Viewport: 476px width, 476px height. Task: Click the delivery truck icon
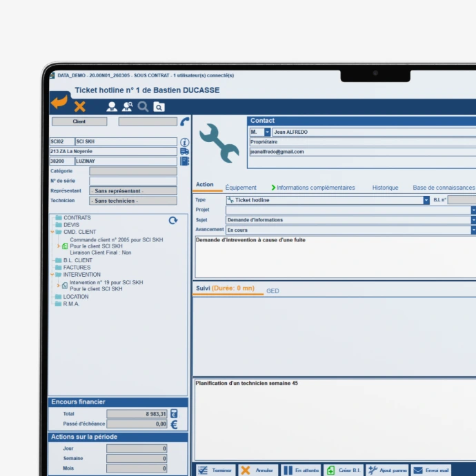coord(185,151)
